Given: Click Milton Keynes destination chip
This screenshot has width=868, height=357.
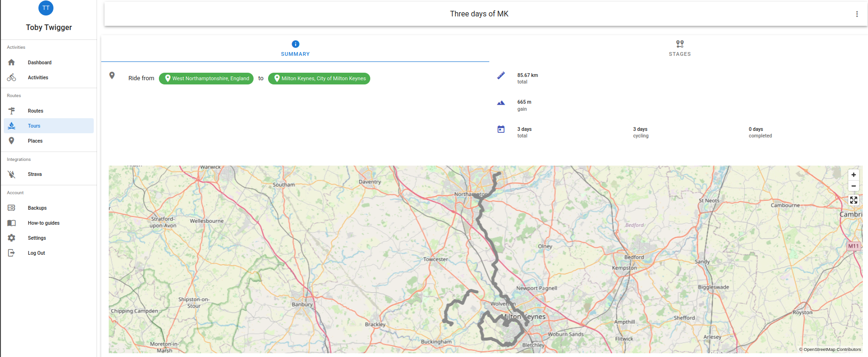Looking at the screenshot, I should (x=319, y=78).
